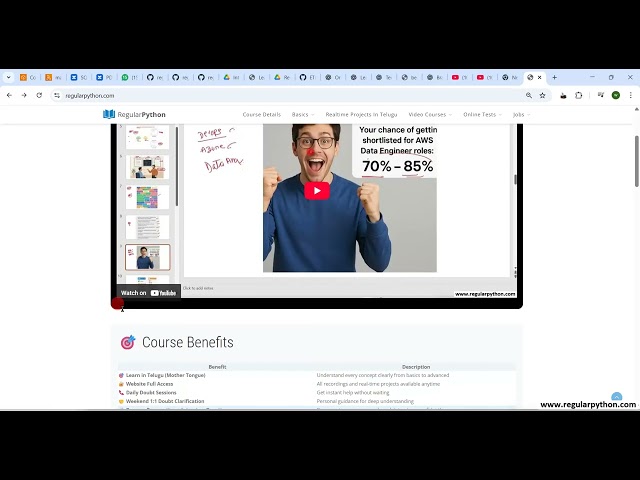Screen dimensions: 640x480
Task: Click the page vertical scrollbar
Action: [x=636, y=160]
